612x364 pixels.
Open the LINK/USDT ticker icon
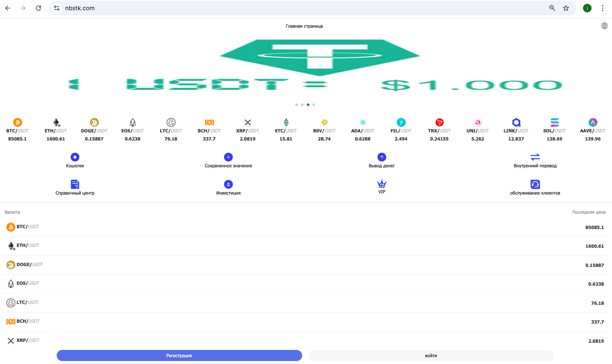tap(516, 123)
